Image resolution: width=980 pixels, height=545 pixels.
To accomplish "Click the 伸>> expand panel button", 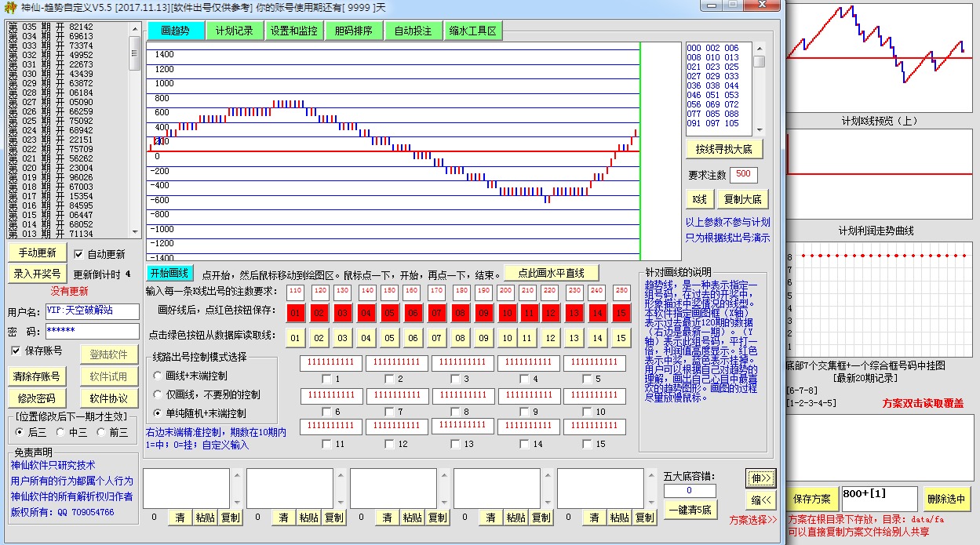I will click(760, 477).
